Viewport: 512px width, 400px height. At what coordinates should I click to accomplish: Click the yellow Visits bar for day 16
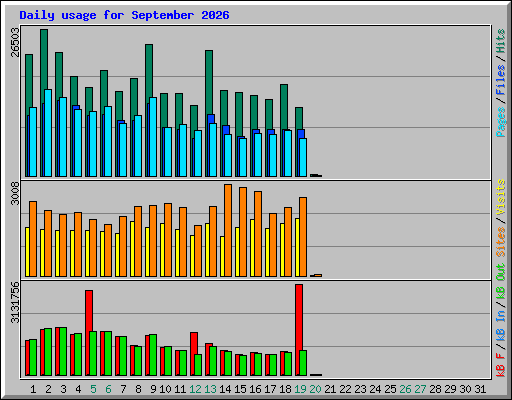pos(252,248)
